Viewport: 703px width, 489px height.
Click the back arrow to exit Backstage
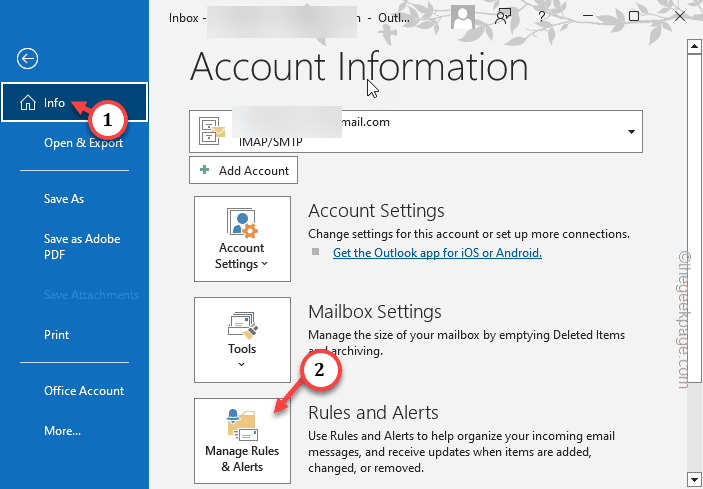coord(27,59)
